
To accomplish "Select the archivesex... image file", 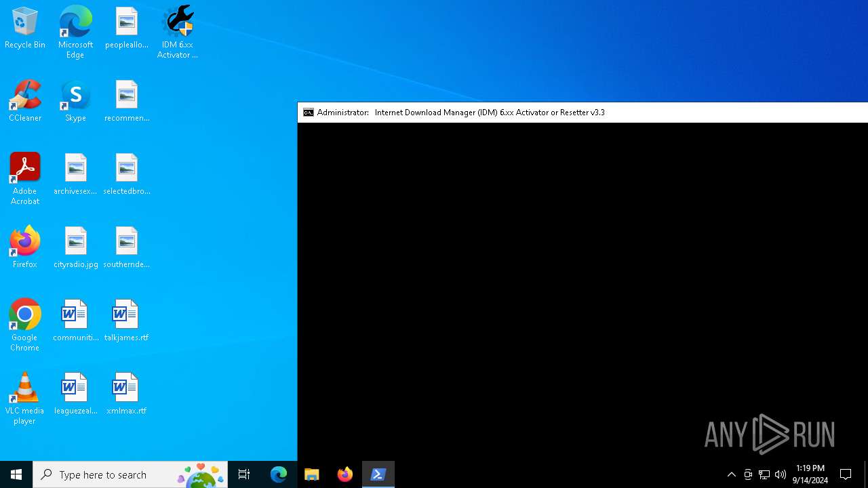I will 75,175.
